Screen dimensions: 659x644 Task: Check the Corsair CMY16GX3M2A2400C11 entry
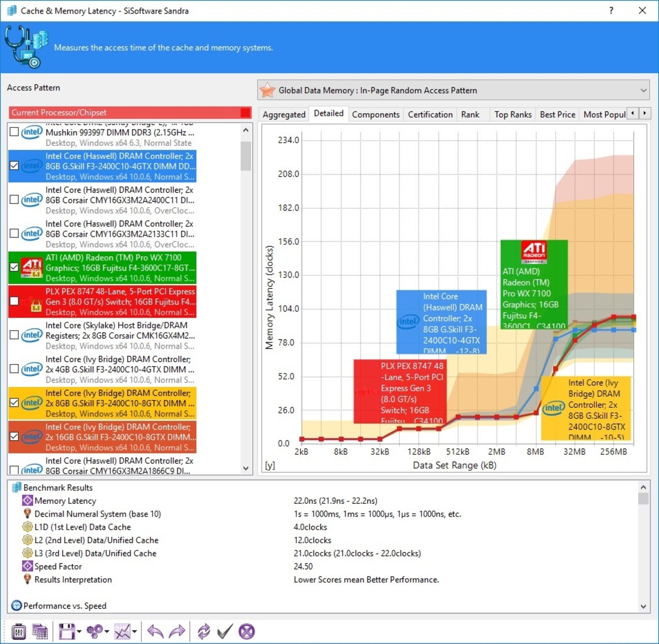click(14, 199)
